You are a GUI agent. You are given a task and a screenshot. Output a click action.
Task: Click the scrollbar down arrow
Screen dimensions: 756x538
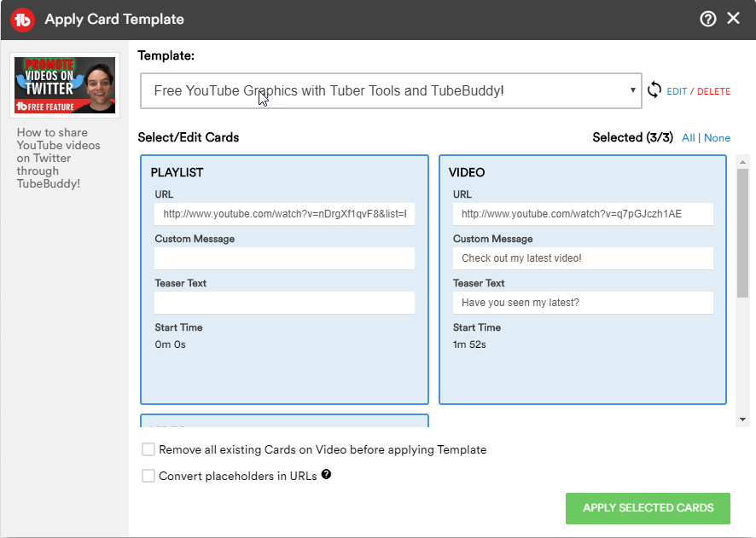(x=742, y=419)
